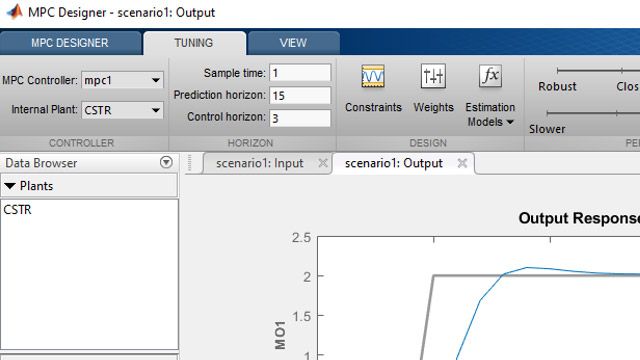Click the document tab bar grip handle
Viewport: 640px width, 360px height.
(x=189, y=163)
